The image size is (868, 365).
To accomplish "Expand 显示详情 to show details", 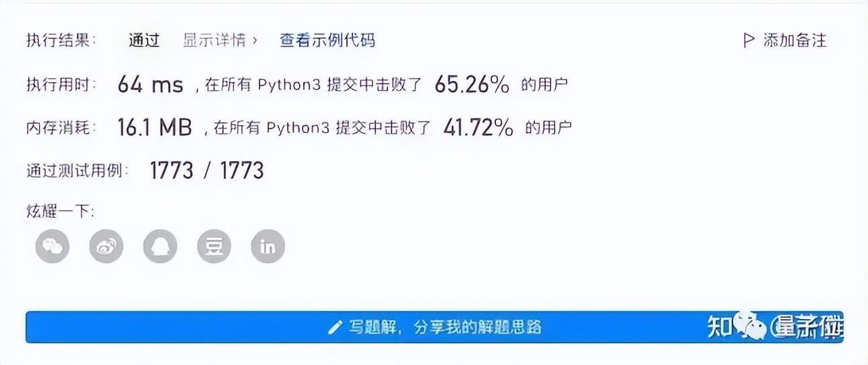I will (220, 40).
